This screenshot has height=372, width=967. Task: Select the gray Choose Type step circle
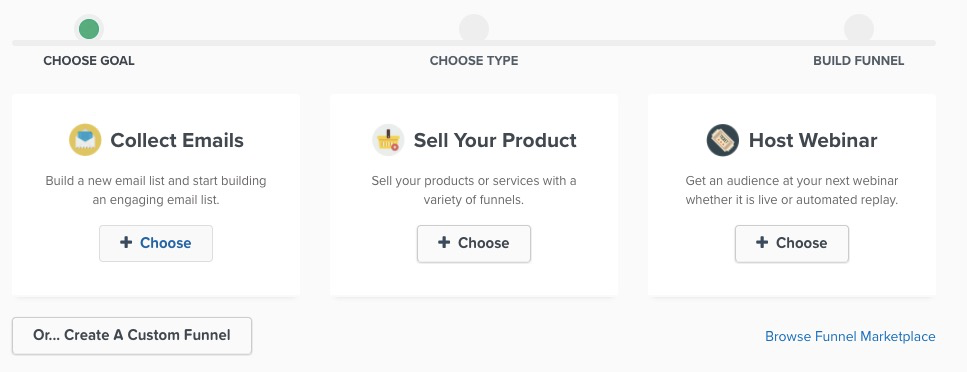(x=474, y=28)
